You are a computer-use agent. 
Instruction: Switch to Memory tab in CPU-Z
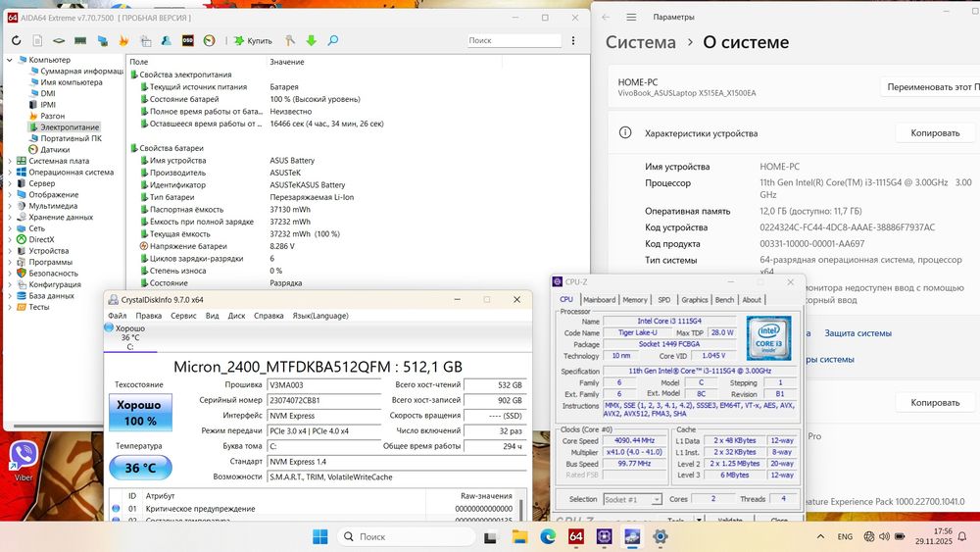(x=635, y=300)
